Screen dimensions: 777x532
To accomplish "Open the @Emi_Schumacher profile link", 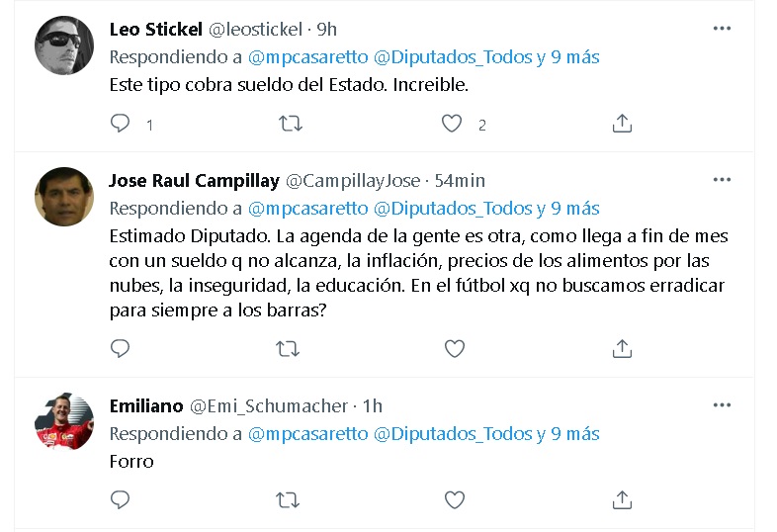I will [269, 405].
